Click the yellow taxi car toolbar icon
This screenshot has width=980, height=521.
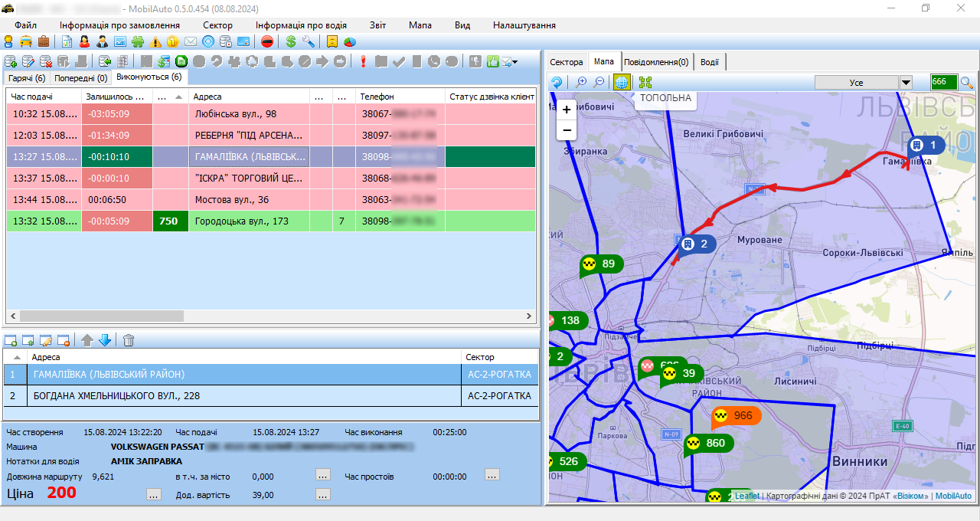click(26, 41)
